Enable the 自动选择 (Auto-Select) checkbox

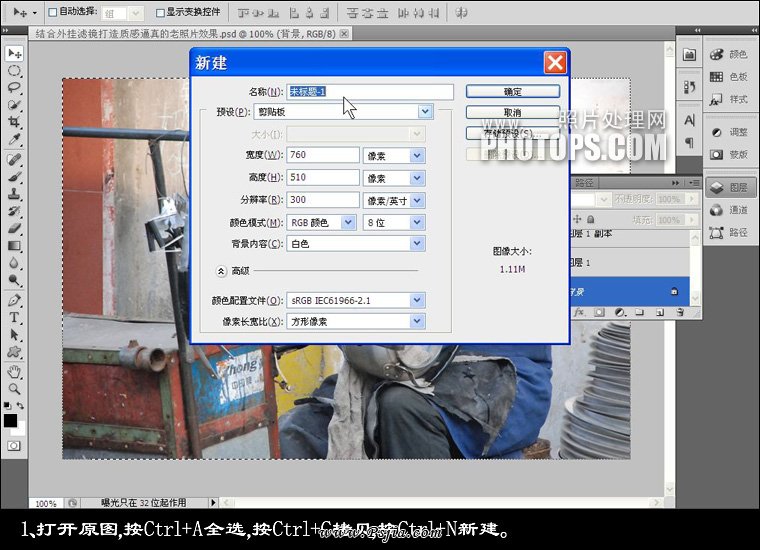coord(52,13)
